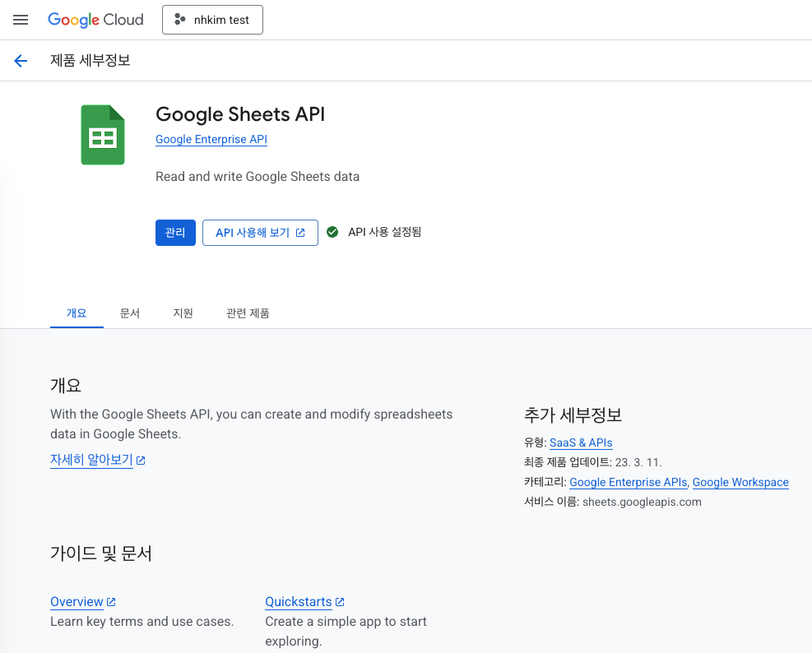Open the Google Enterprise API link under title
812x653 pixels.
point(211,140)
